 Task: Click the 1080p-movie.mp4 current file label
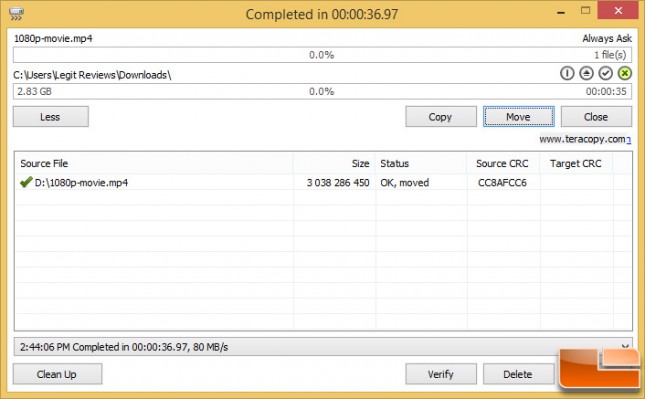click(x=53, y=39)
